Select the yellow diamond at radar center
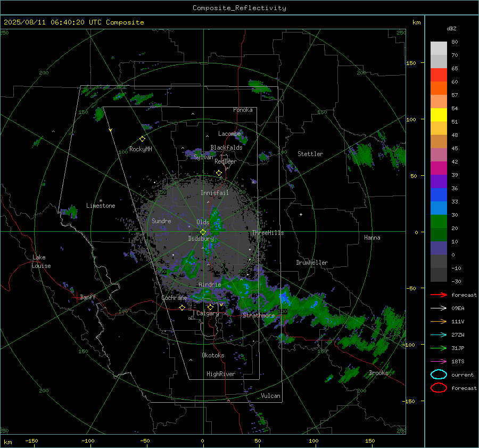This screenshot has width=479, height=448. (x=203, y=232)
